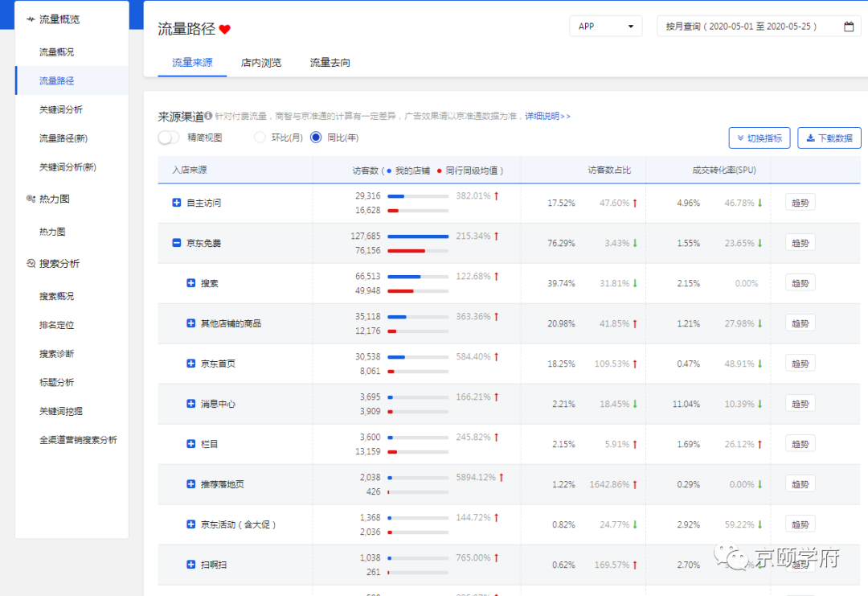Image resolution: width=868 pixels, height=596 pixels.
Task: Expand the 消息中心 row
Action: click(x=191, y=403)
